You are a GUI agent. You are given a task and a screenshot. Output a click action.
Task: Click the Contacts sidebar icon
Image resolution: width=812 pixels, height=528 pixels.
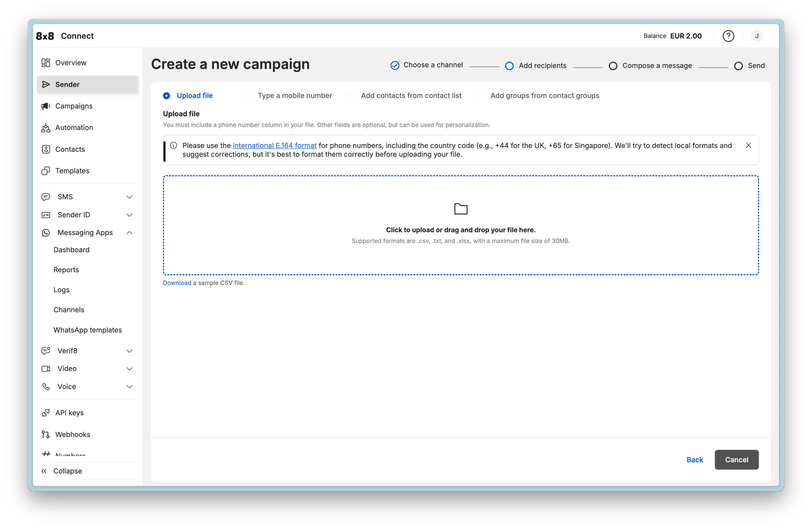click(x=46, y=149)
